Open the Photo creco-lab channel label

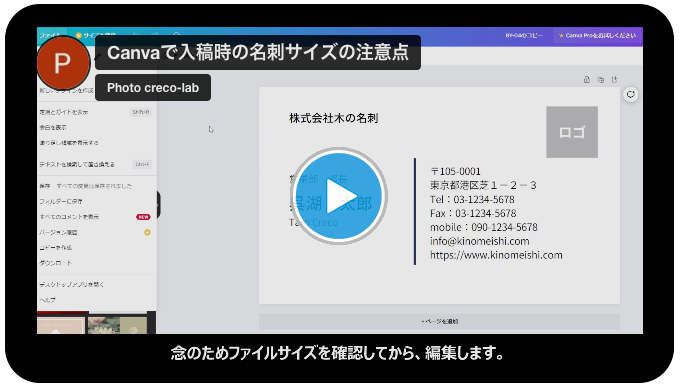pyautogui.click(x=153, y=88)
